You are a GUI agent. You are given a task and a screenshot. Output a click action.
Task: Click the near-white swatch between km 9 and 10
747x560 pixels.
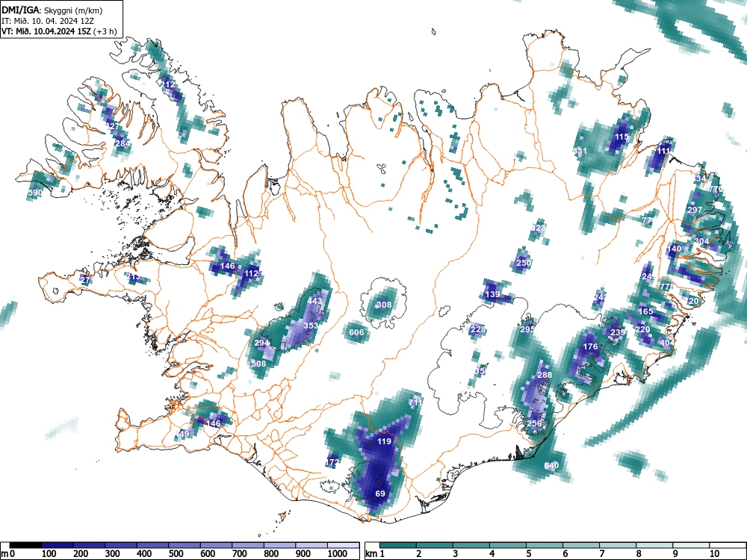691,545
